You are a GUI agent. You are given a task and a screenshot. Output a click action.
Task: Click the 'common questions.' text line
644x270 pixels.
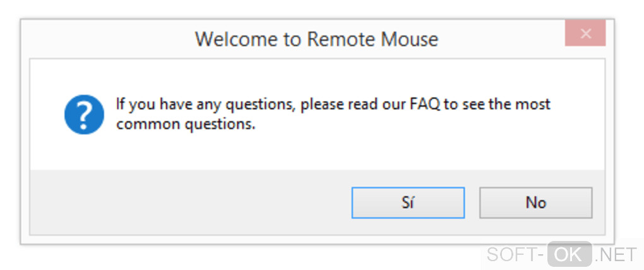[x=186, y=124]
